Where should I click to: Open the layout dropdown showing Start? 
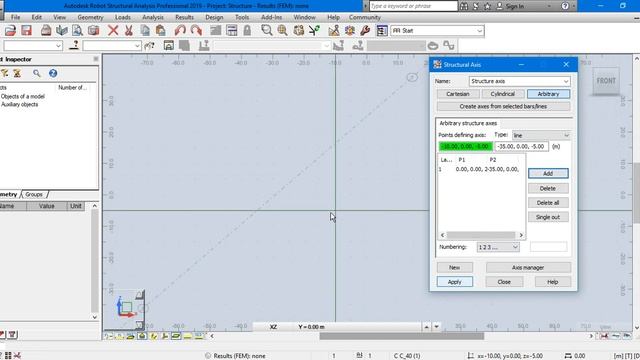pos(480,31)
